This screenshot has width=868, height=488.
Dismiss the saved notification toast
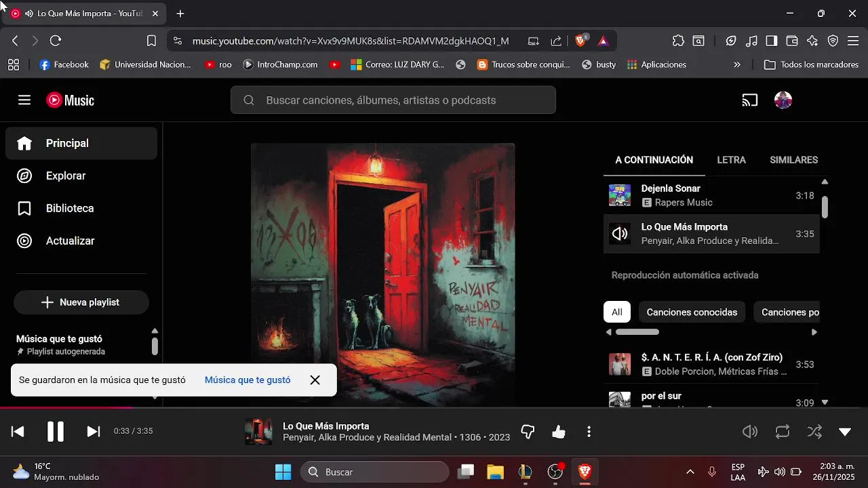point(315,380)
